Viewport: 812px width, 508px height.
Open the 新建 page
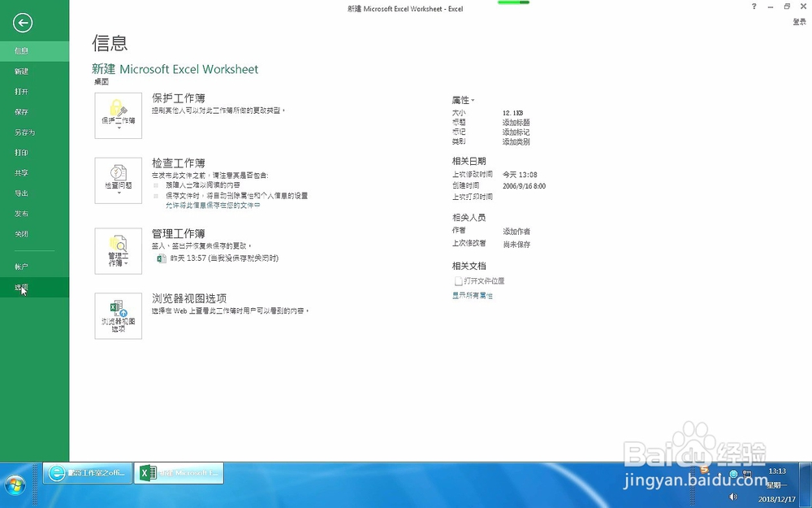[x=34, y=71]
